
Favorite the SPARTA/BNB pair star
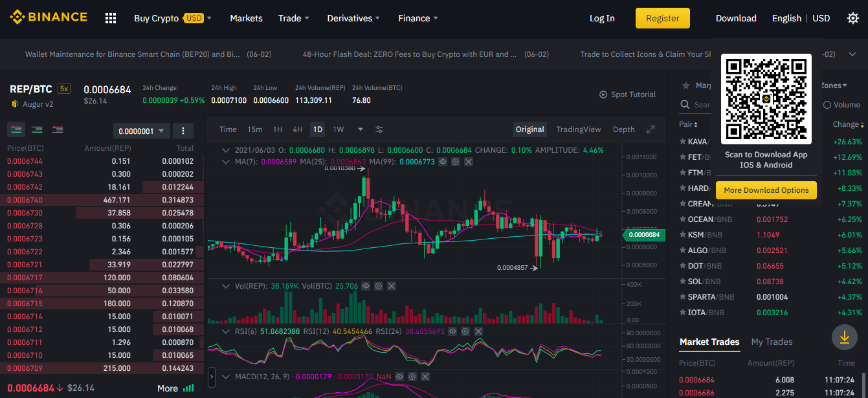(x=682, y=296)
